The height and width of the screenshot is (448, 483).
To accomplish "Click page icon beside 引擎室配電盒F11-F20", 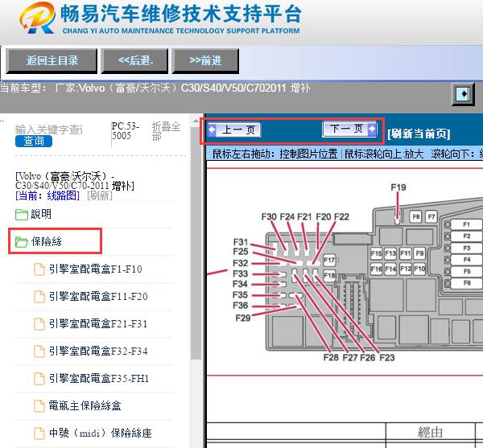I will tap(39, 297).
